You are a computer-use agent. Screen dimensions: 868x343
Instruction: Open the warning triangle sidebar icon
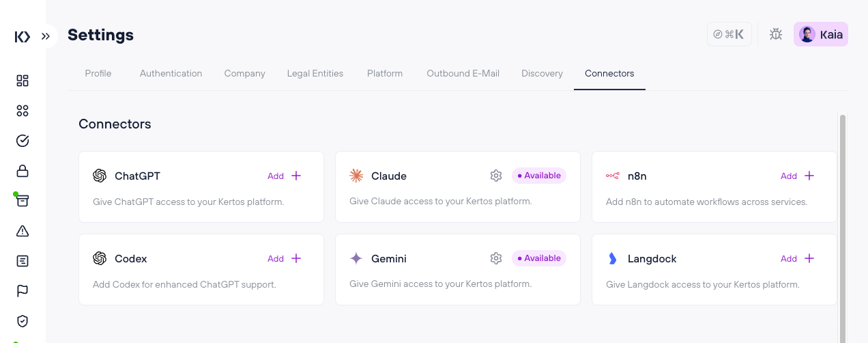click(23, 231)
